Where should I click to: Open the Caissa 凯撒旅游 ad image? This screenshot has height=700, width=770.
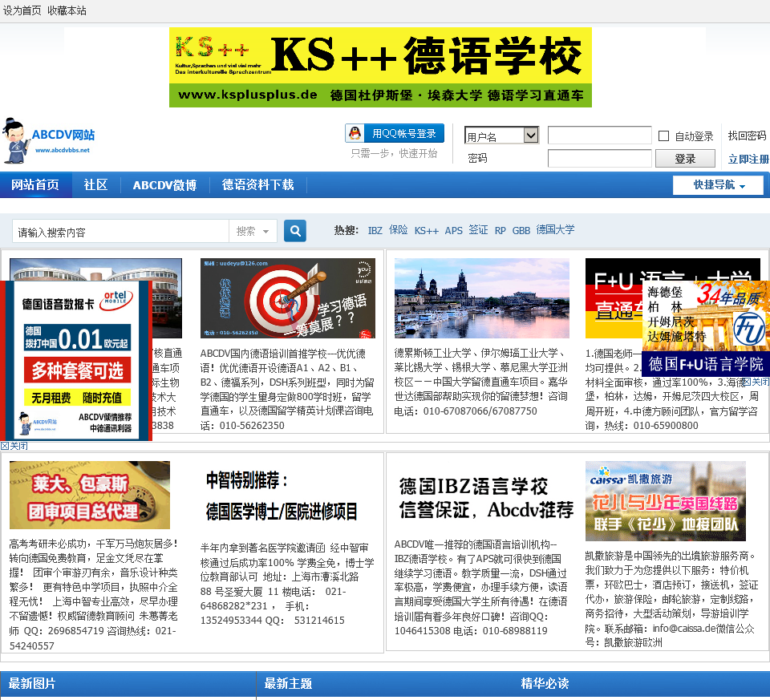(x=666, y=500)
